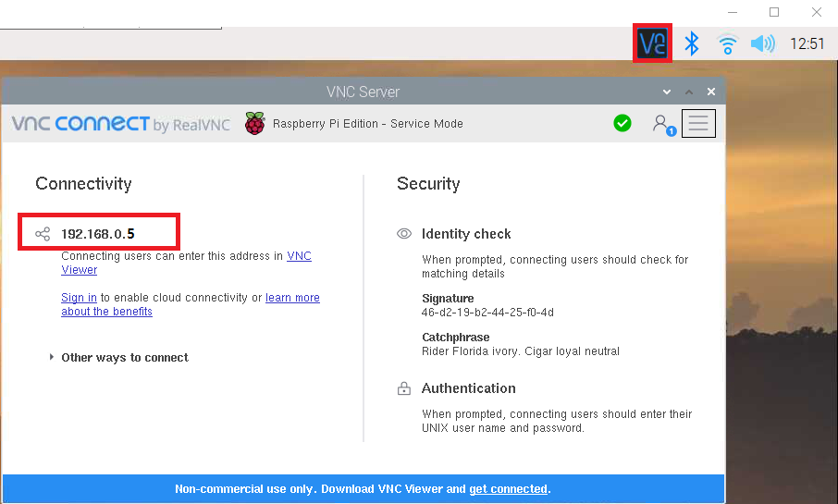Click the Identity check eye icon
The height and width of the screenshot is (504, 838).
coord(404,234)
